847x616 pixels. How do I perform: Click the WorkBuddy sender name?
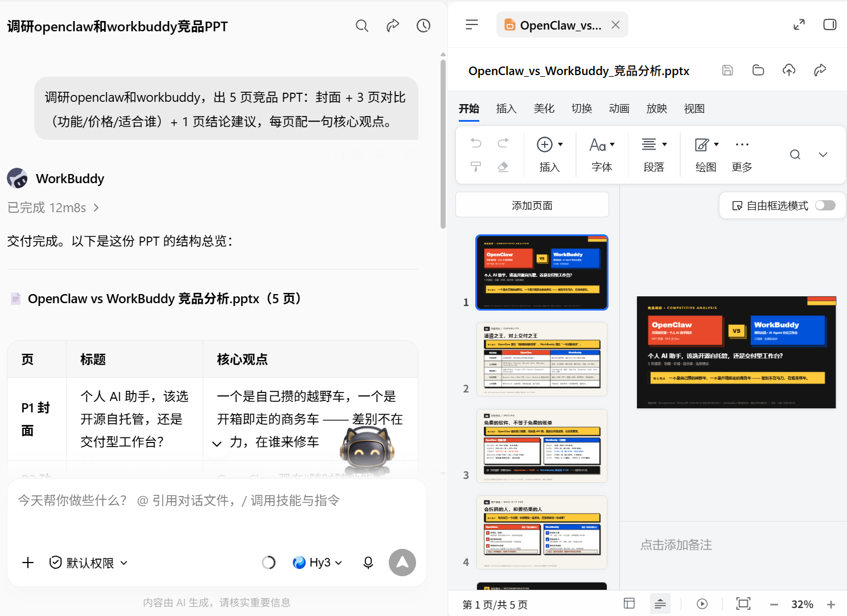[x=70, y=179]
